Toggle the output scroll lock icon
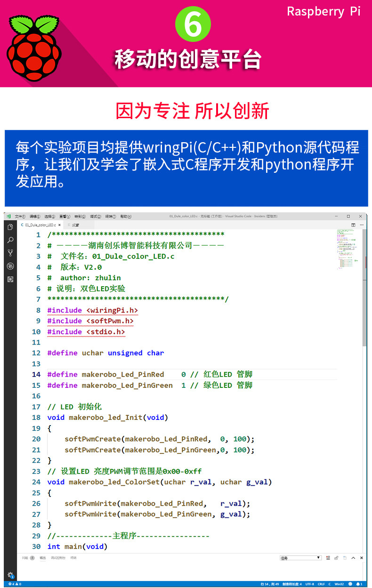 coord(336,558)
